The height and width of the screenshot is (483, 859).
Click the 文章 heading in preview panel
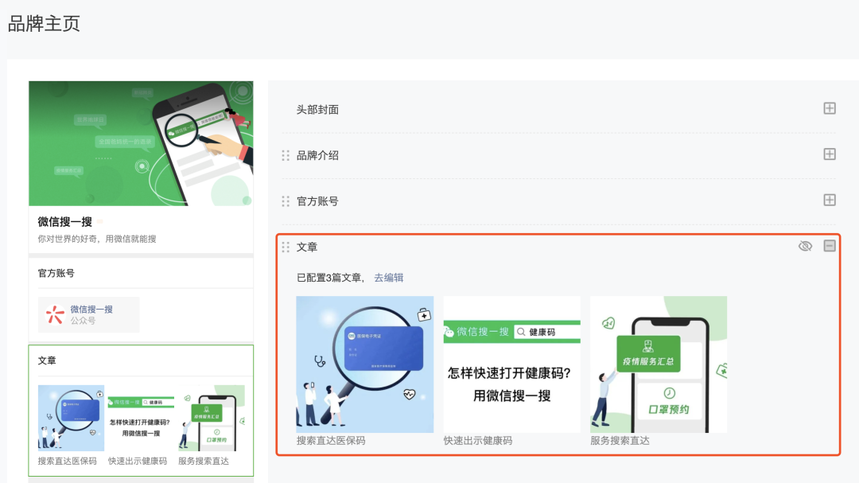coord(47,360)
